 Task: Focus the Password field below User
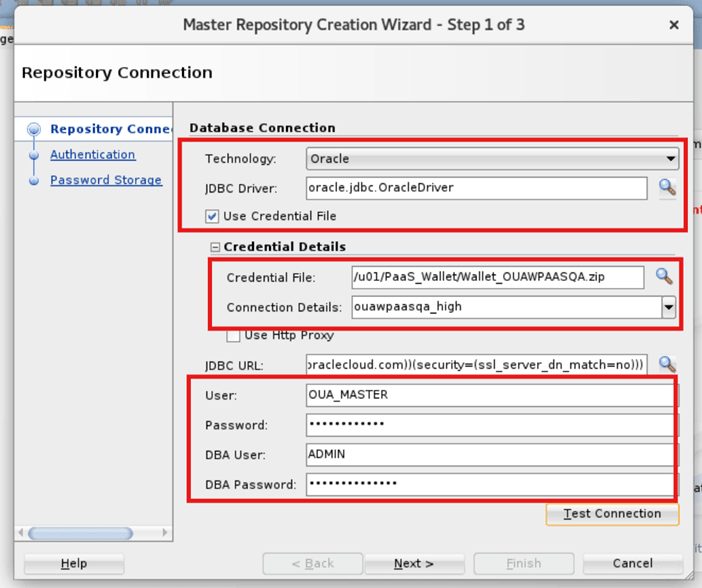[490, 425]
